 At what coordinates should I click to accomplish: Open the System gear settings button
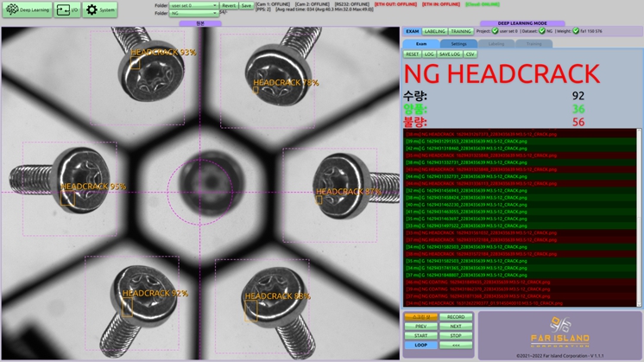pyautogui.click(x=100, y=10)
